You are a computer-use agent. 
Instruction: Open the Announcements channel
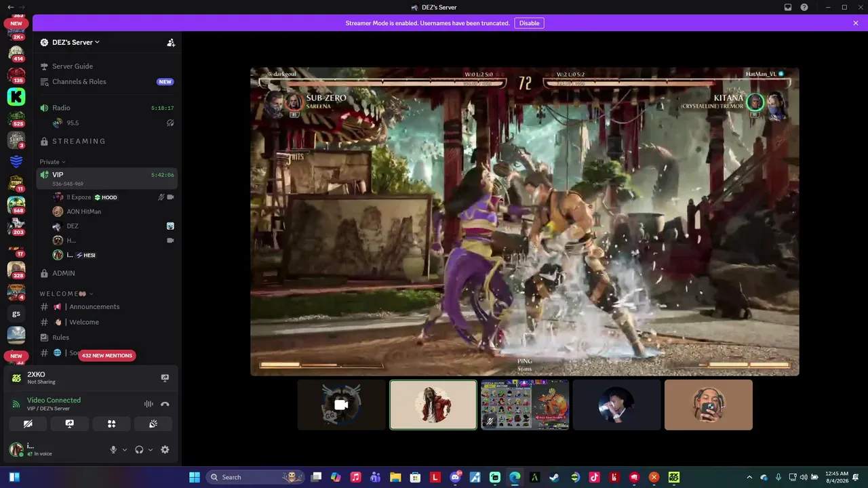tap(107, 307)
